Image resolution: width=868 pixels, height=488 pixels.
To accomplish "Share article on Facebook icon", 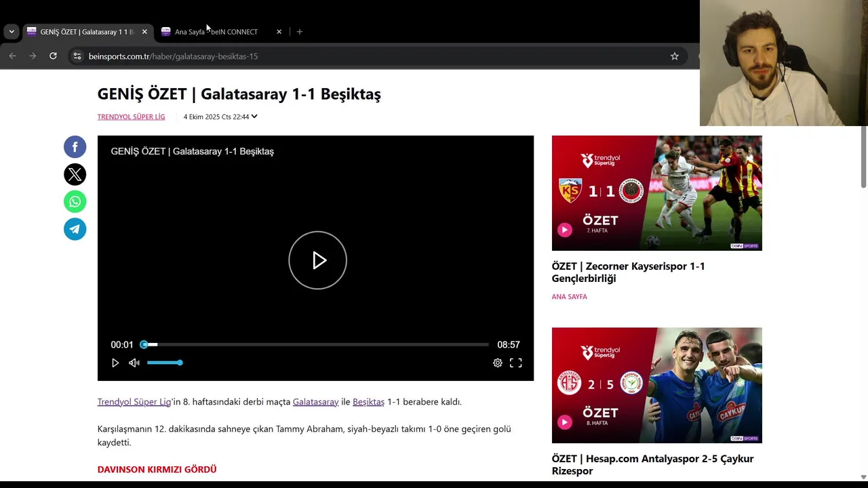I will click(75, 147).
